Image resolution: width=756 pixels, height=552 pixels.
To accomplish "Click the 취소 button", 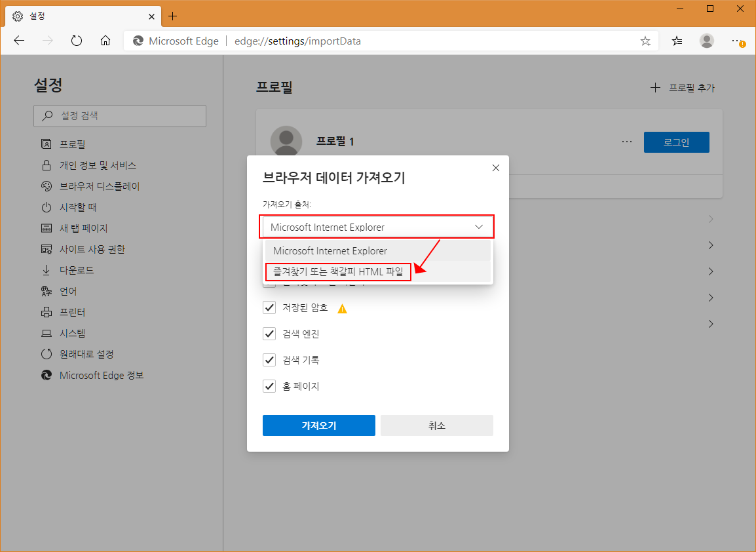I will click(437, 425).
